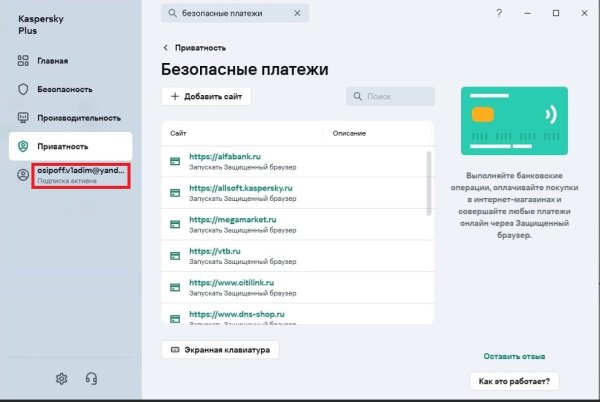Image resolution: width=600 pixels, height=402 pixels.
Task: Click the Как это работает? button
Action: pos(514,381)
